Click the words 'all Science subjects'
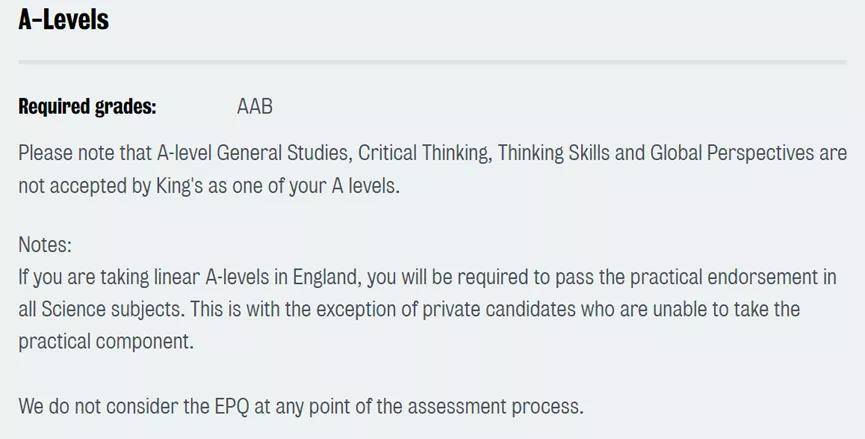This screenshot has width=865, height=439. 102,309
